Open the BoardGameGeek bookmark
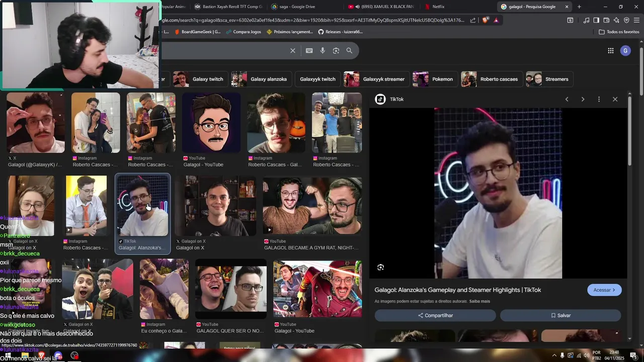This screenshot has width=644, height=362. click(x=197, y=32)
